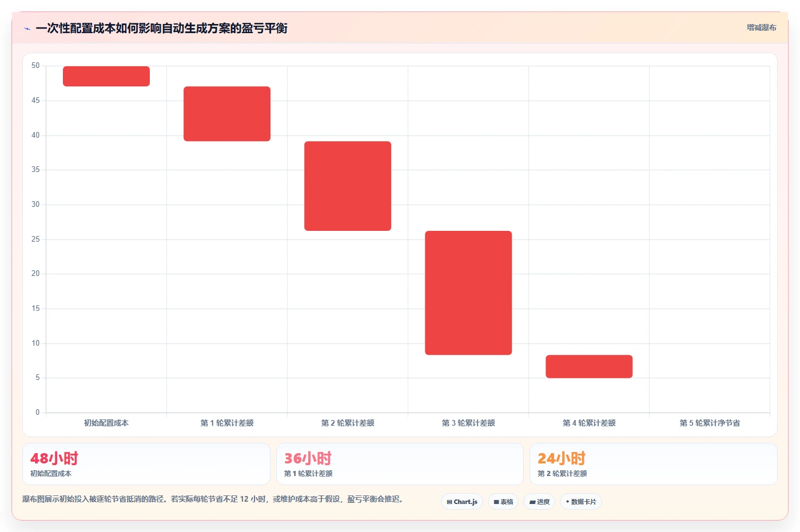The image size is (800, 532).
Task: Click the 初始配置成本 red bar
Action: [x=106, y=76]
